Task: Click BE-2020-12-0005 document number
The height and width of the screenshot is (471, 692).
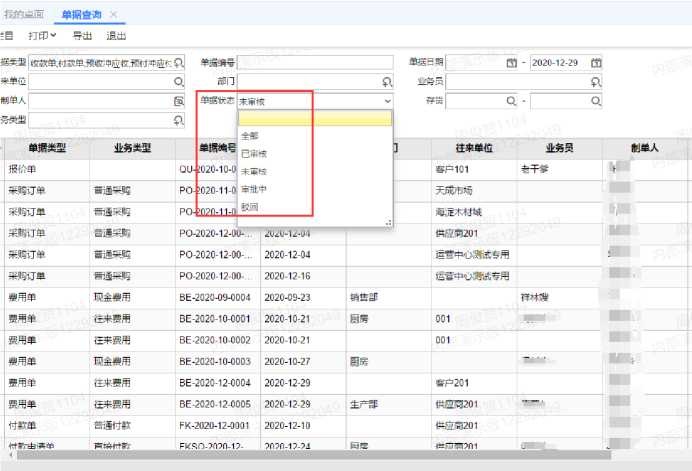Action: [x=215, y=404]
